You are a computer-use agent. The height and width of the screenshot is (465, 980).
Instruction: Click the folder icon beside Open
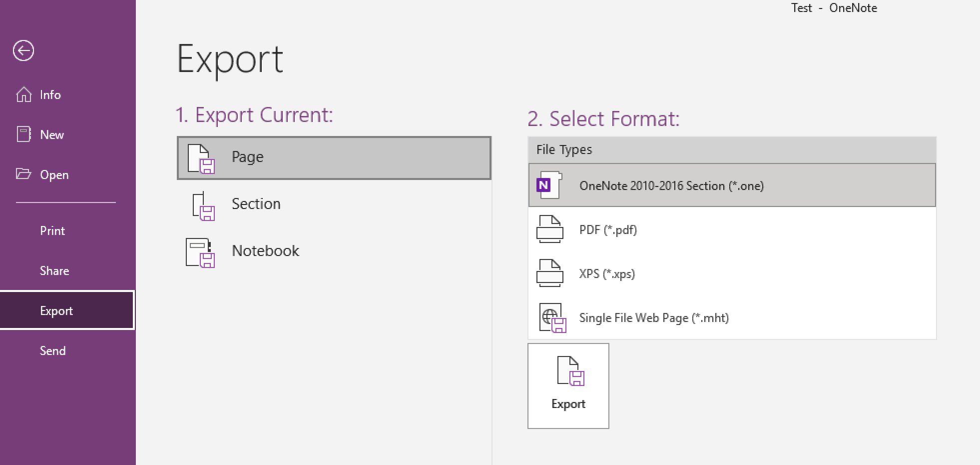pos(23,174)
